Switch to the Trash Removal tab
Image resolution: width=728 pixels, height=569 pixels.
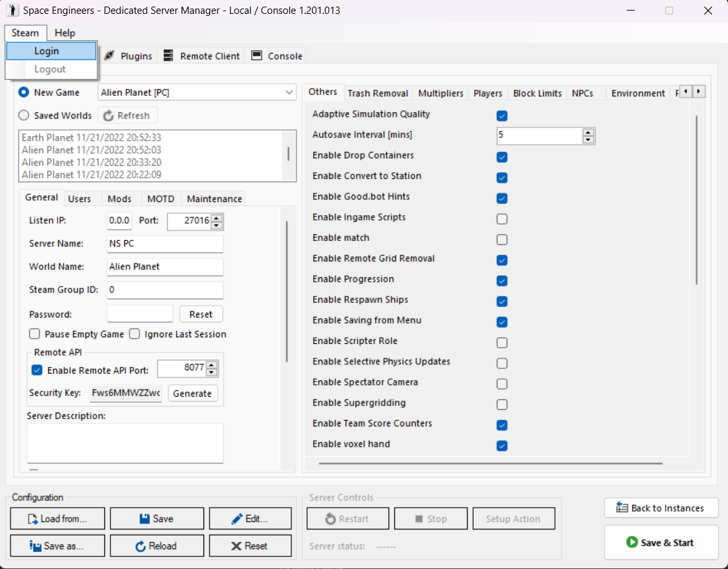click(377, 93)
